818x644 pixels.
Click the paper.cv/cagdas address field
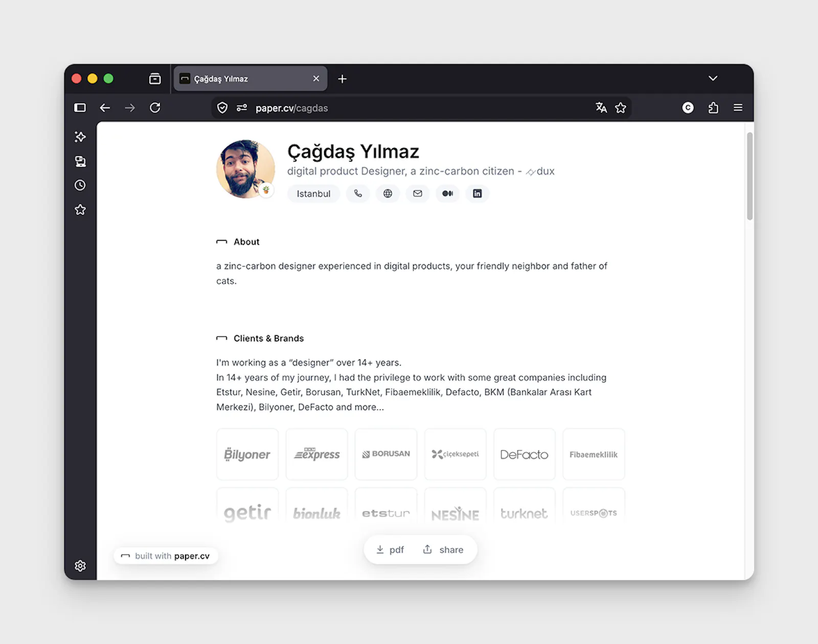click(x=421, y=108)
